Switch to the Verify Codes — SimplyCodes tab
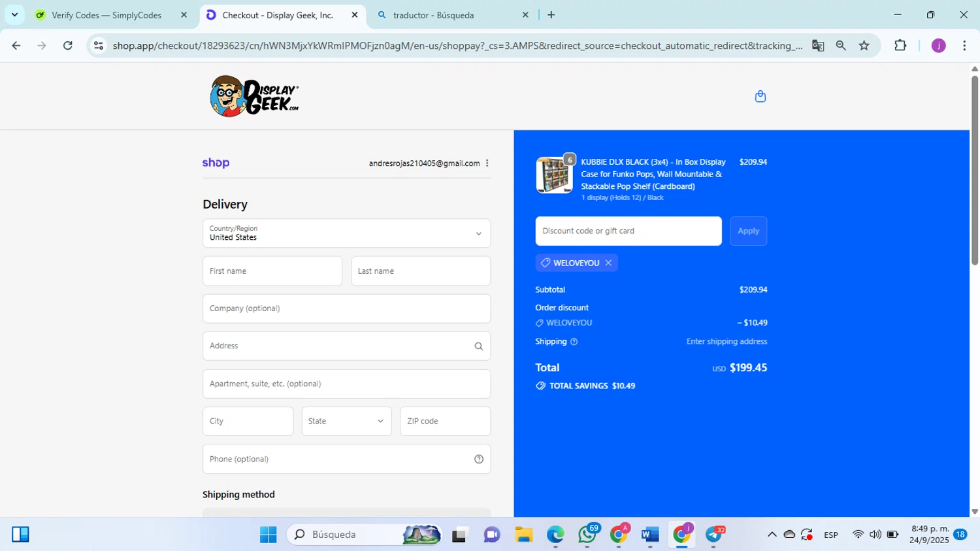 coord(106,15)
